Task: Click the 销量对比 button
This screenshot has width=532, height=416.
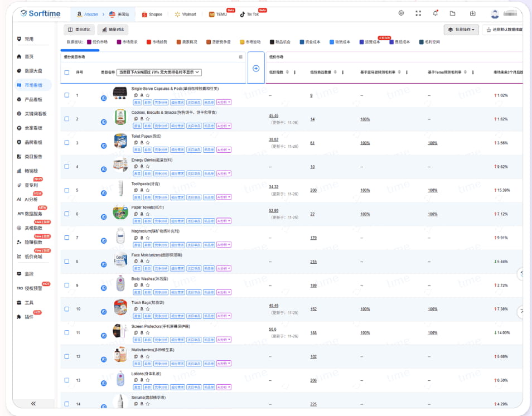Action: (113, 30)
